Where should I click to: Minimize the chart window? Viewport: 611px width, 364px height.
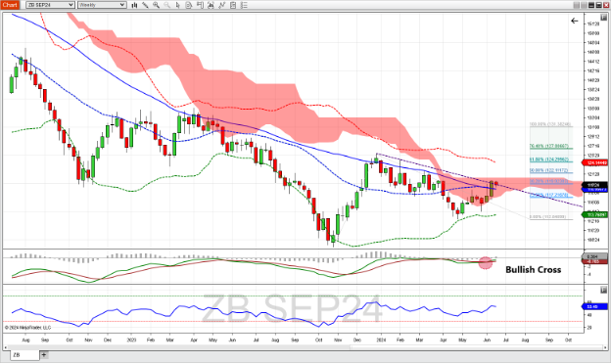tap(591, 5)
